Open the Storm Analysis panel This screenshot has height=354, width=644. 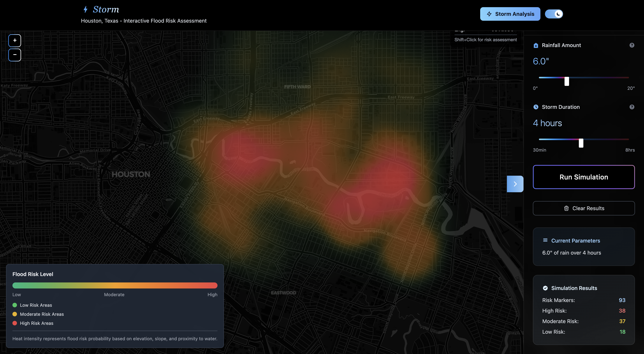point(510,14)
